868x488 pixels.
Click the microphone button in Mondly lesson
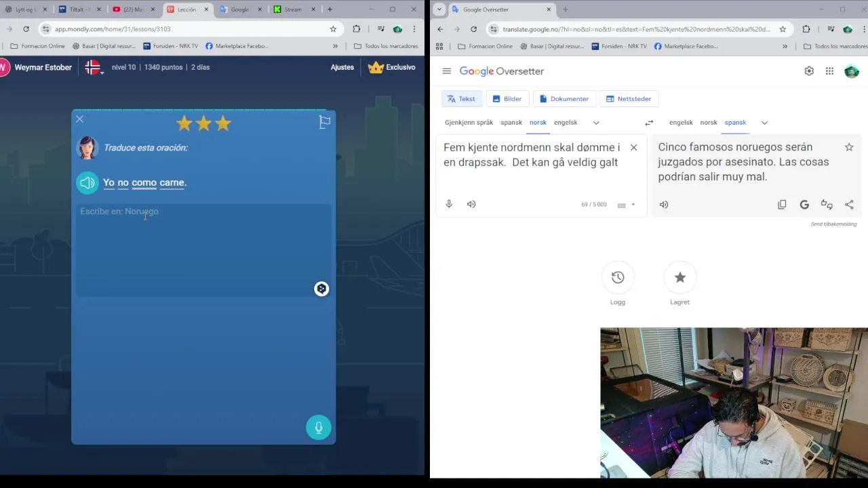(x=319, y=427)
